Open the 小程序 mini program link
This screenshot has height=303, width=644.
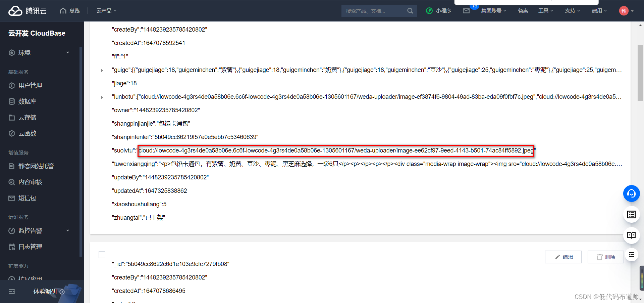[x=439, y=11]
